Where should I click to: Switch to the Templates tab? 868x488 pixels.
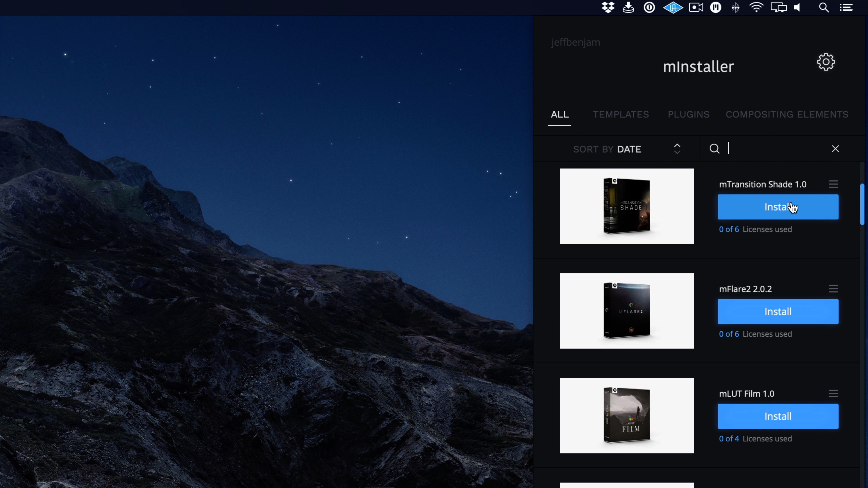tap(621, 115)
